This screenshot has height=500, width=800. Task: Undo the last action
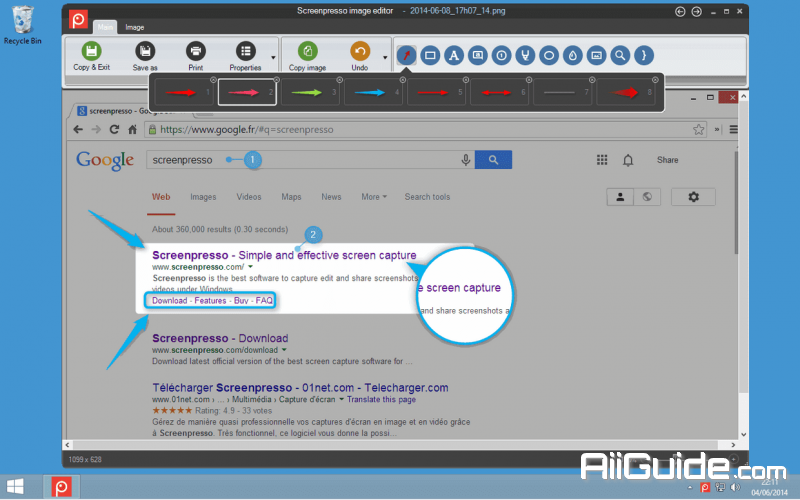[x=360, y=56]
